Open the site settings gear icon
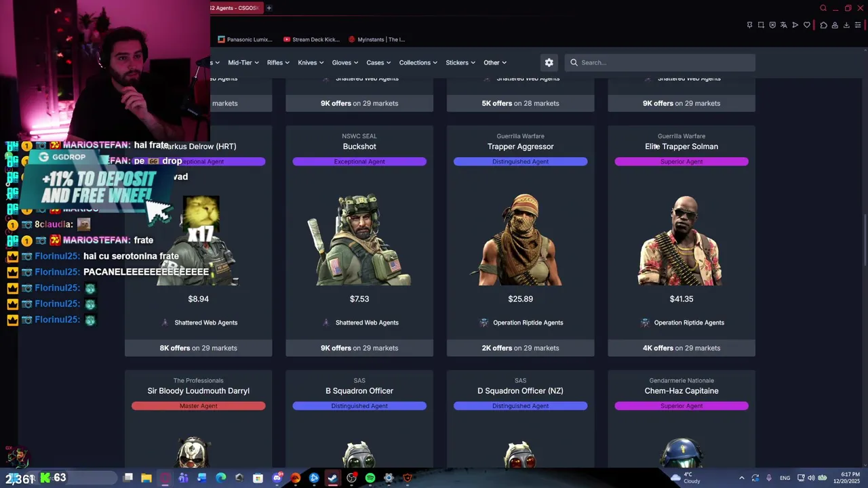 (x=549, y=62)
